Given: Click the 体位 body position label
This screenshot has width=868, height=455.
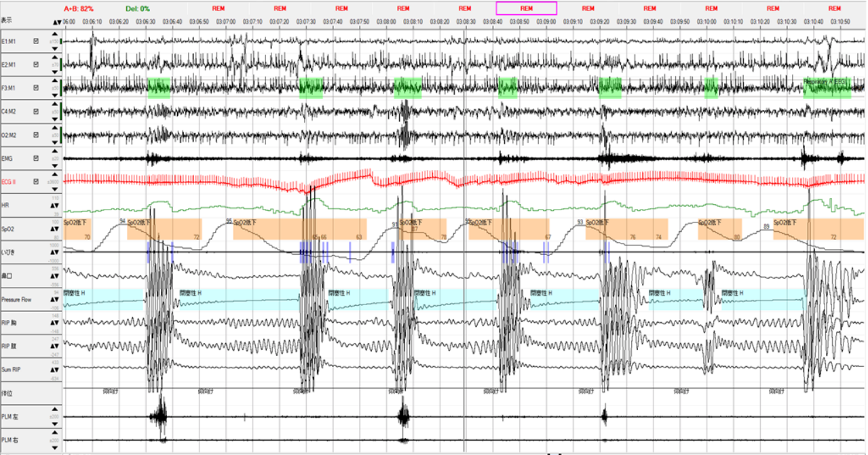Looking at the screenshot, I should point(5,393).
